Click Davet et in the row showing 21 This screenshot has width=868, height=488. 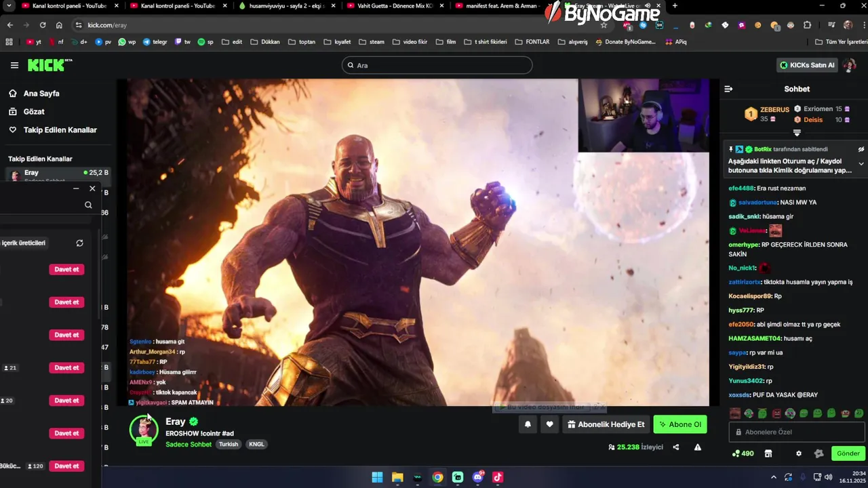[x=66, y=367]
